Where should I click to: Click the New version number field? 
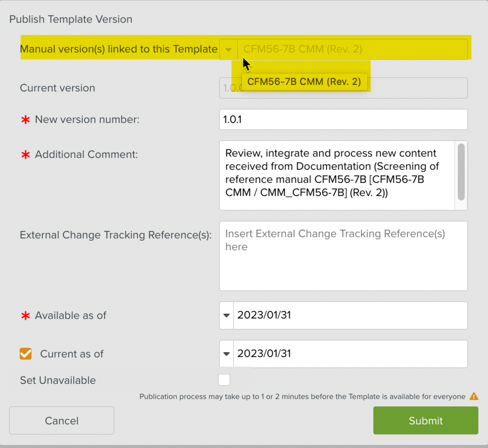tap(343, 120)
